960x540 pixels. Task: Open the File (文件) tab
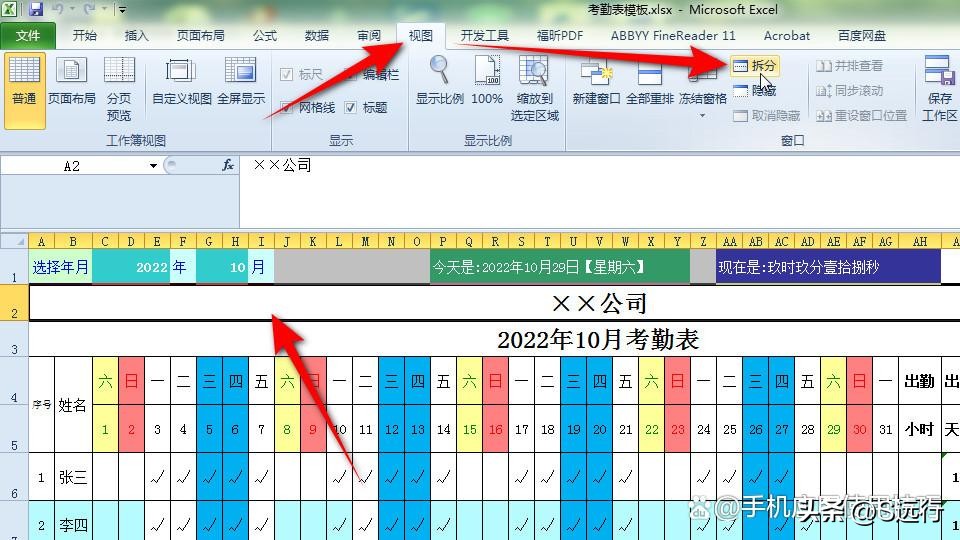pyautogui.click(x=28, y=36)
